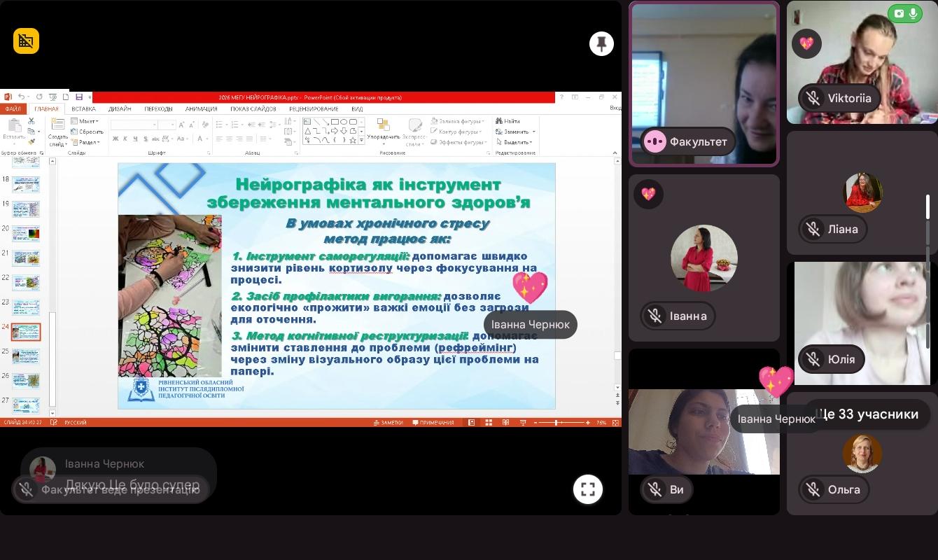This screenshot has height=560, width=938.
Task: Click the pin presentation icon
Action: pos(601,44)
